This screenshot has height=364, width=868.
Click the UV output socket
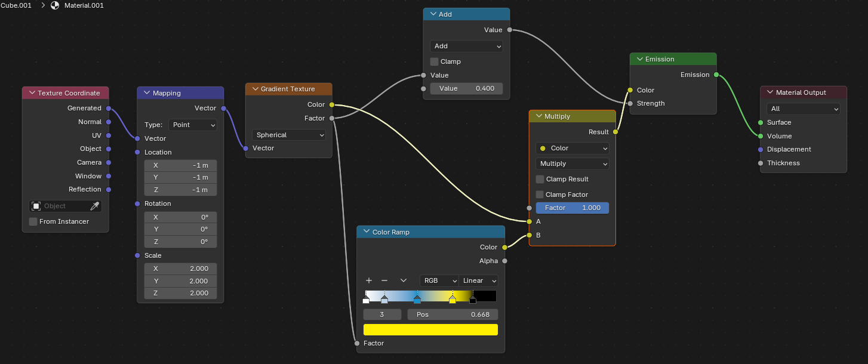tap(108, 135)
